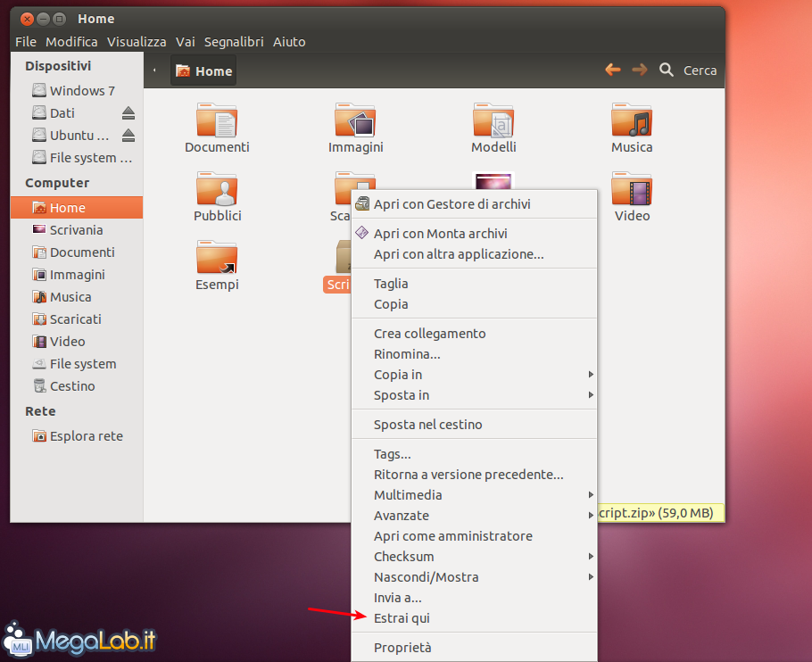
Task: Select Dati drive in sidebar
Action: coord(77,112)
